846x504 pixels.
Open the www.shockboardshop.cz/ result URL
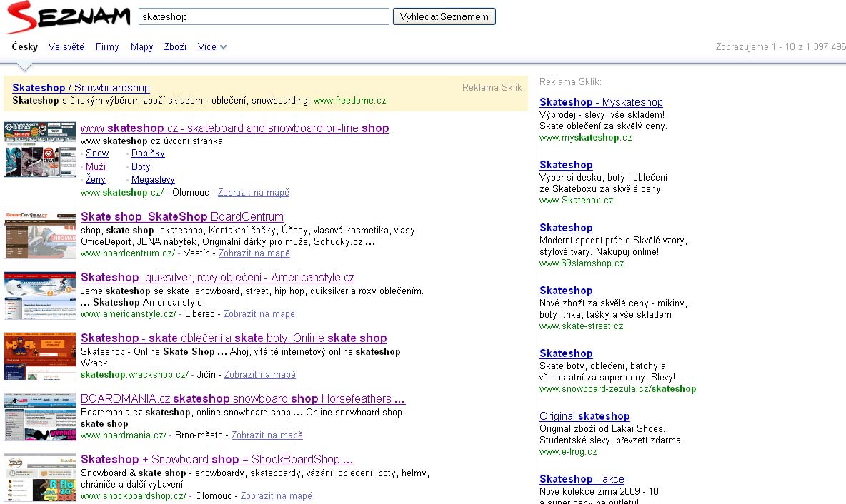tap(134, 496)
